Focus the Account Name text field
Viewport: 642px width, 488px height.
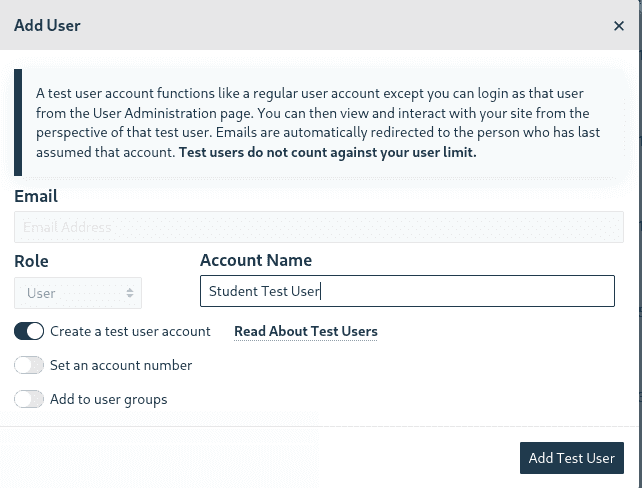click(407, 292)
